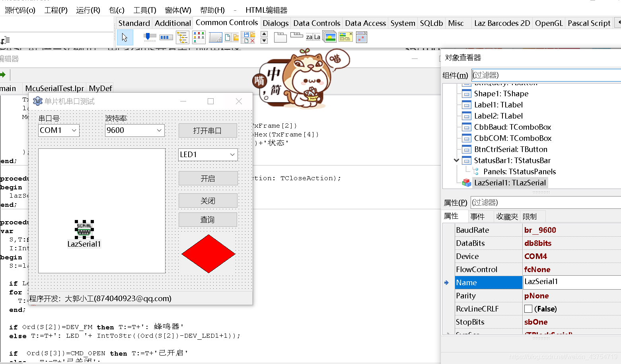Click the form's gear title-bar icon
Viewport: 621px width, 364px height.
click(37, 101)
